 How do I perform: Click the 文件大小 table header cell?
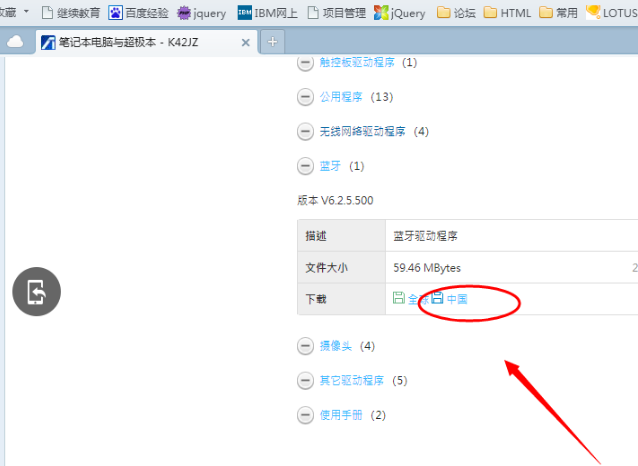(x=341, y=267)
